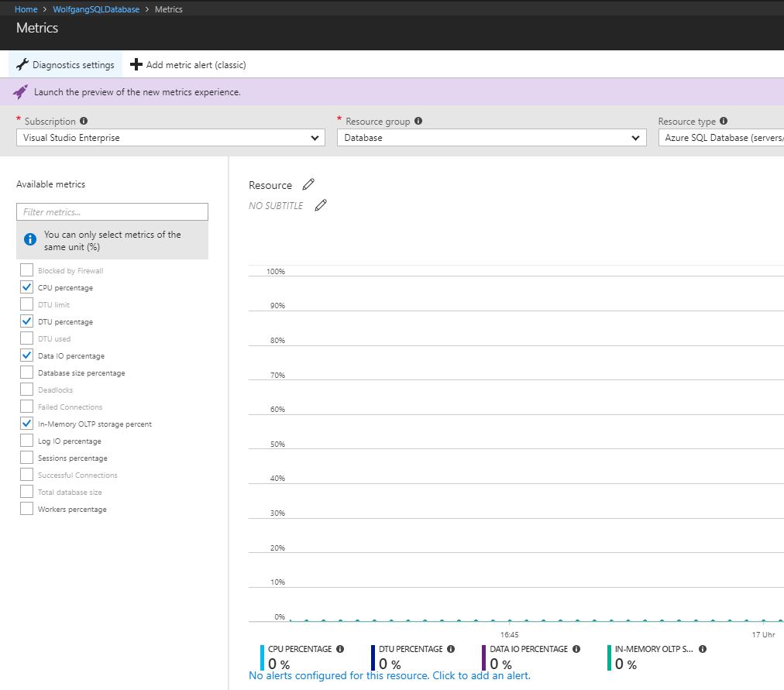The height and width of the screenshot is (690, 784).
Task: Click the Filter metrics input field
Action: 112,211
